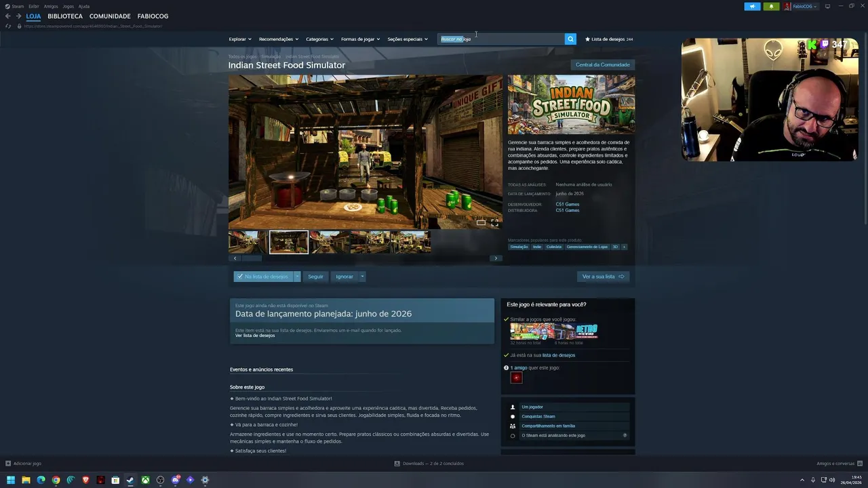Launch Google Chrome from the taskbar
This screenshot has width=868, height=488.
click(x=56, y=480)
